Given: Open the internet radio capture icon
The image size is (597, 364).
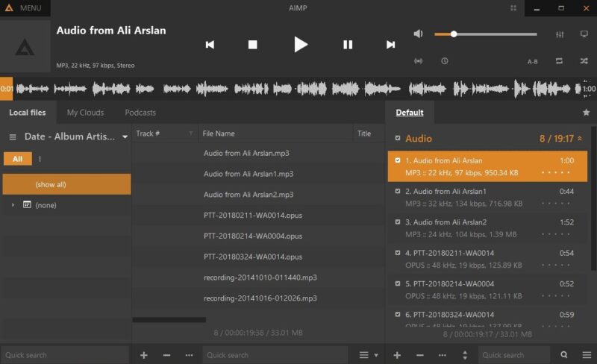Looking at the screenshot, I should 418,61.
